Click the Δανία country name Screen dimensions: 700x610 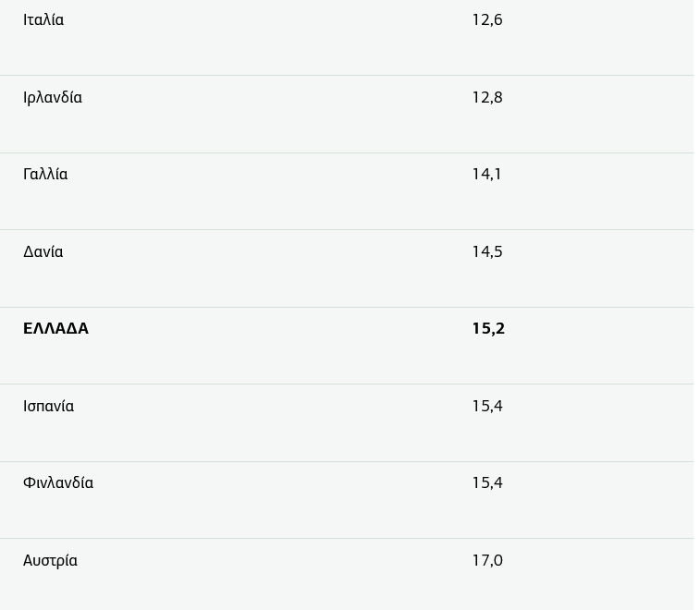tap(43, 252)
